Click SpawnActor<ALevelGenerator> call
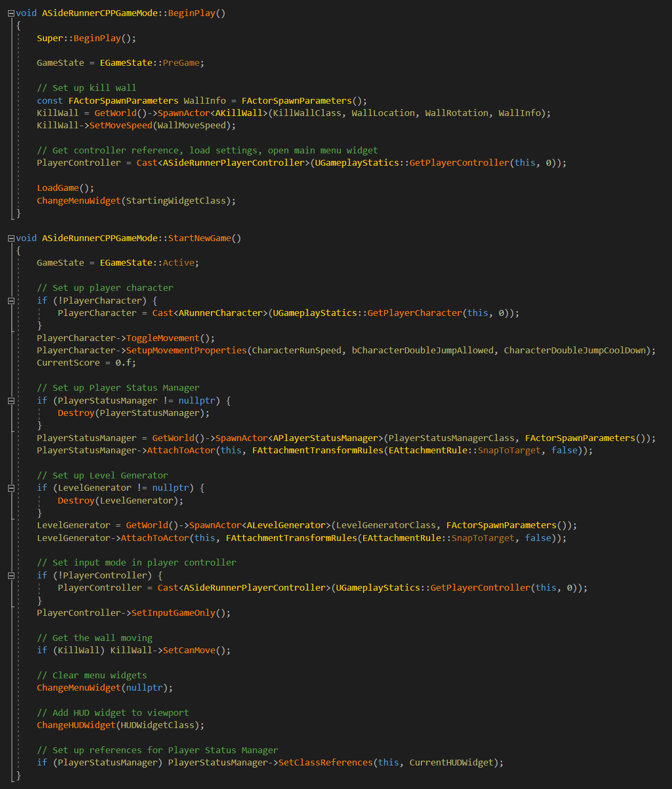Viewport: 672px width, 789px height. pos(260,525)
